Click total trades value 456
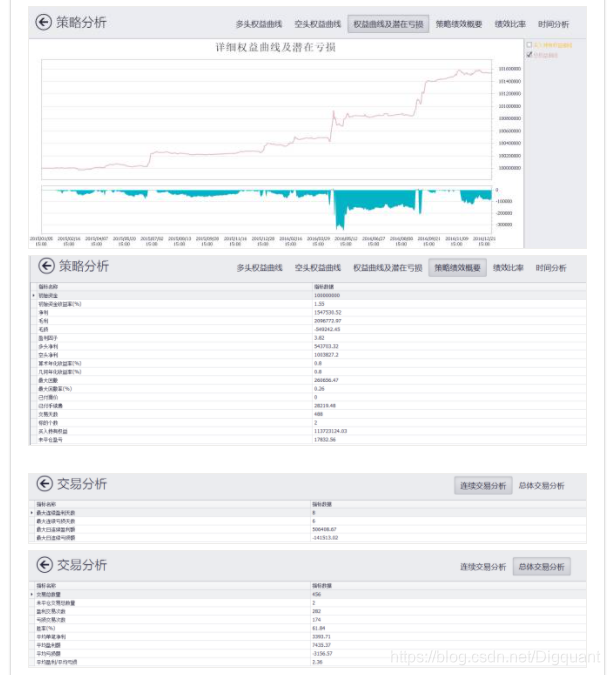Screen dimensions: 610x675 point(316,594)
